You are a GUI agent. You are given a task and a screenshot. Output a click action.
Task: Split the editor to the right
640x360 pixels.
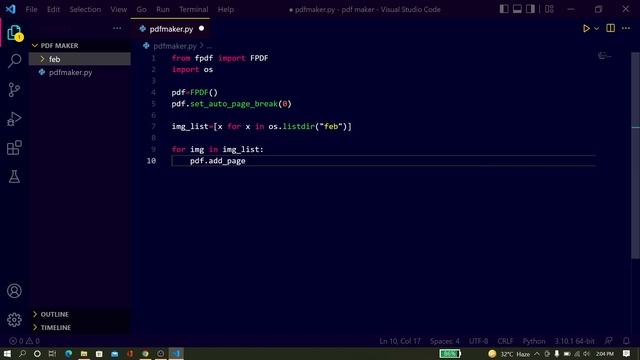[x=611, y=28]
